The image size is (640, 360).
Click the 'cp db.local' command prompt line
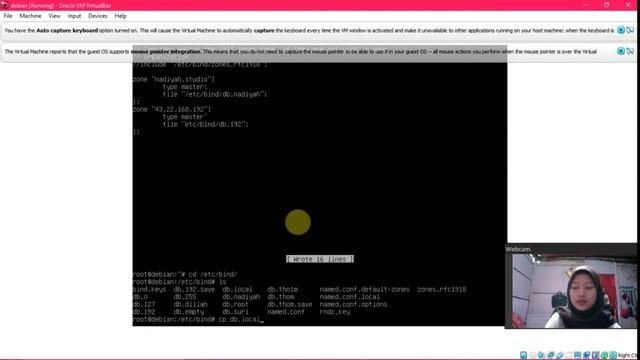(x=198, y=319)
